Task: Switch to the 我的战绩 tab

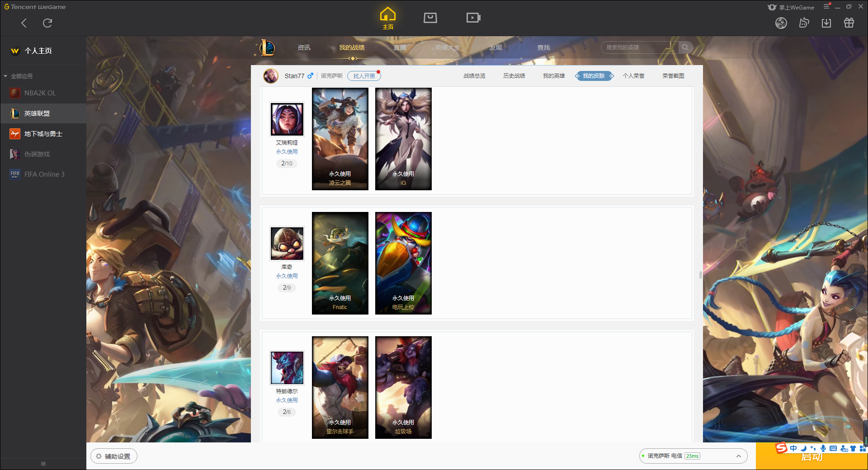Action: pyautogui.click(x=352, y=47)
